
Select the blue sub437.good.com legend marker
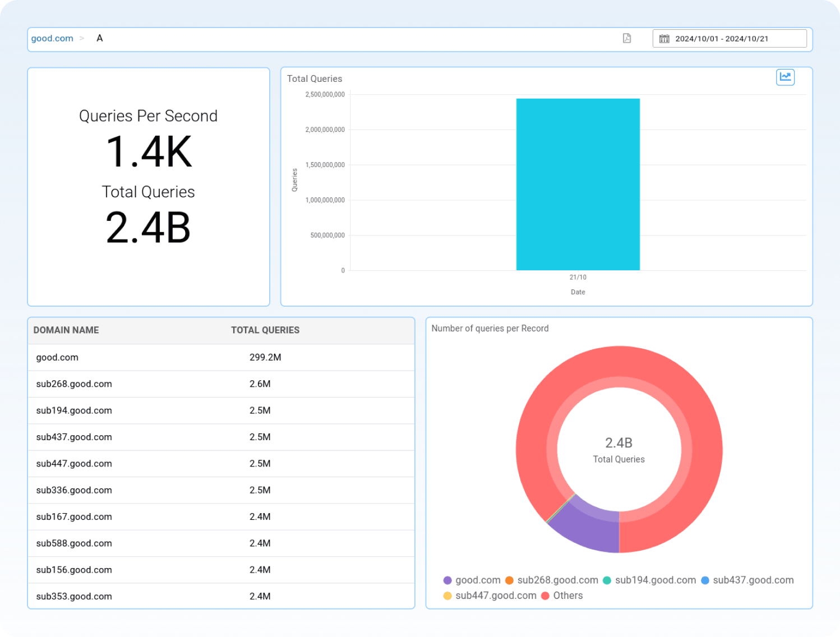(704, 580)
